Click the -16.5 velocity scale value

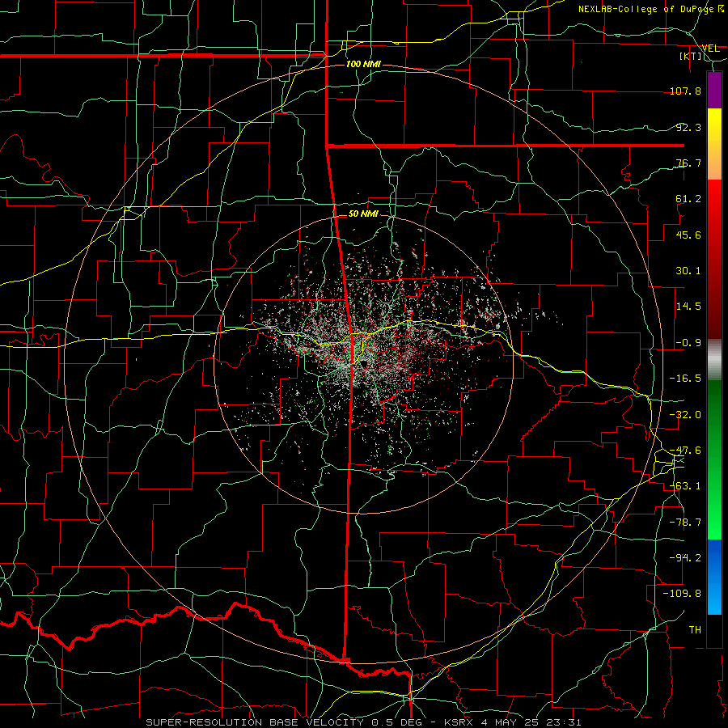click(685, 379)
